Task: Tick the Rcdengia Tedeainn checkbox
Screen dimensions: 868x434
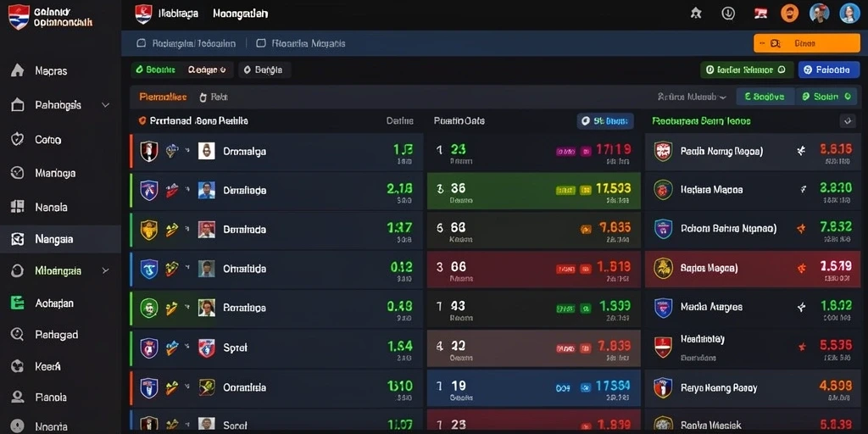Action: point(142,43)
